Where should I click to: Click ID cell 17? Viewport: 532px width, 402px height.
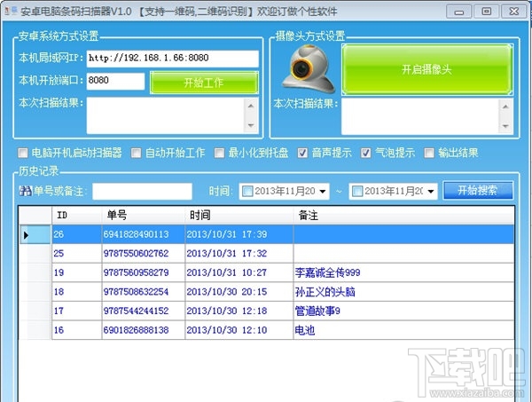pos(76,311)
